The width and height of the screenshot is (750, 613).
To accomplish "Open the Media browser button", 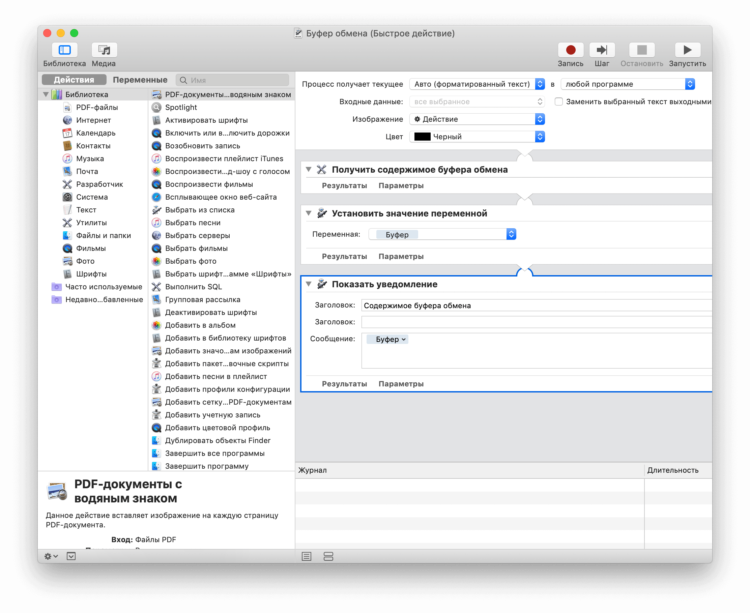I will pyautogui.click(x=104, y=50).
